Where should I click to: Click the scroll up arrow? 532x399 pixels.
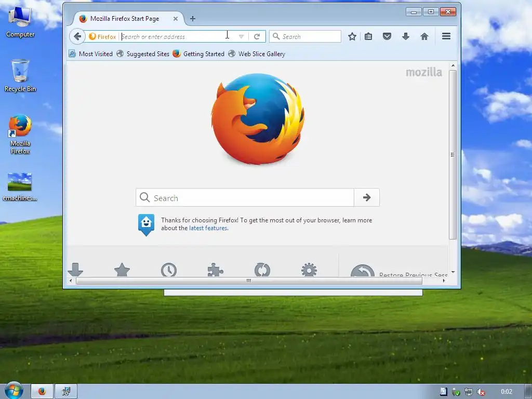pos(453,65)
